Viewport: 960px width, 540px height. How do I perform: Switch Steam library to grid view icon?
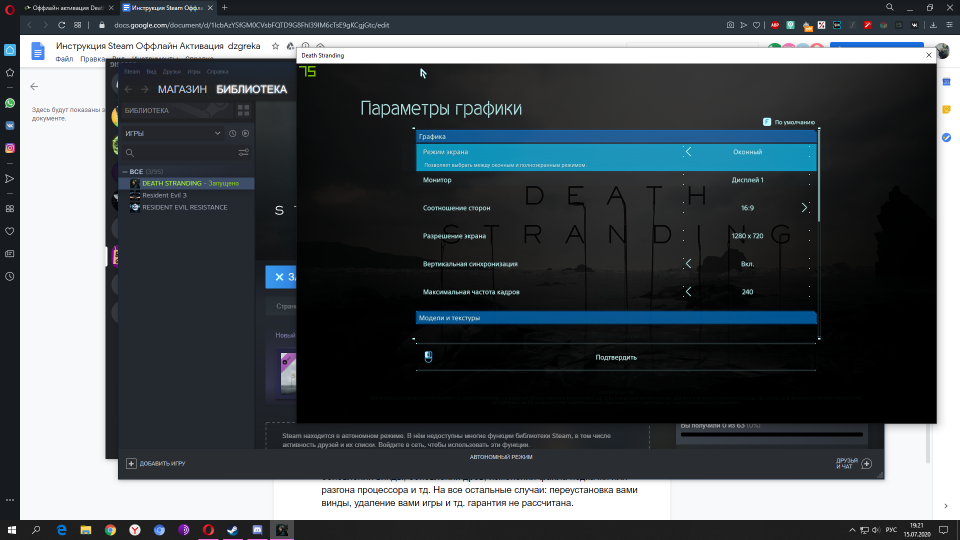[x=243, y=110]
